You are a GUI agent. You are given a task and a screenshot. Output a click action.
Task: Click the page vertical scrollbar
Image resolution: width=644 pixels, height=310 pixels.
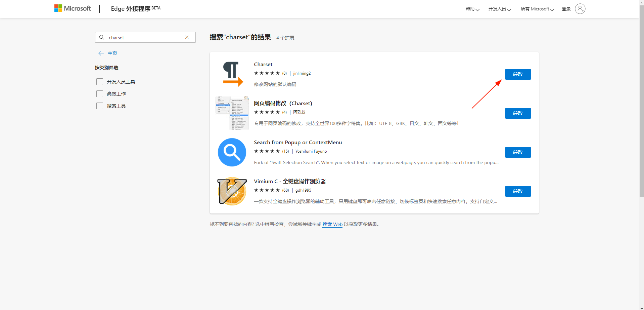click(x=641, y=101)
